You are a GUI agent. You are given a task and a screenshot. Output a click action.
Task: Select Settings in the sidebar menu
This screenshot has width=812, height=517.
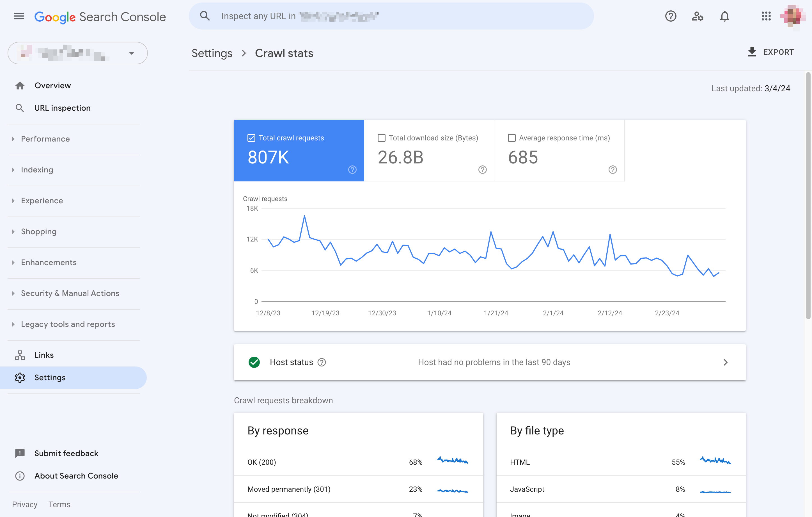click(x=50, y=377)
